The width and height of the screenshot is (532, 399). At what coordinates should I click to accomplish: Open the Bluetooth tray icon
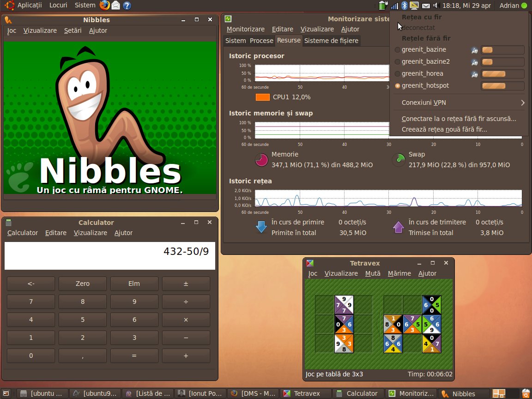click(x=405, y=6)
